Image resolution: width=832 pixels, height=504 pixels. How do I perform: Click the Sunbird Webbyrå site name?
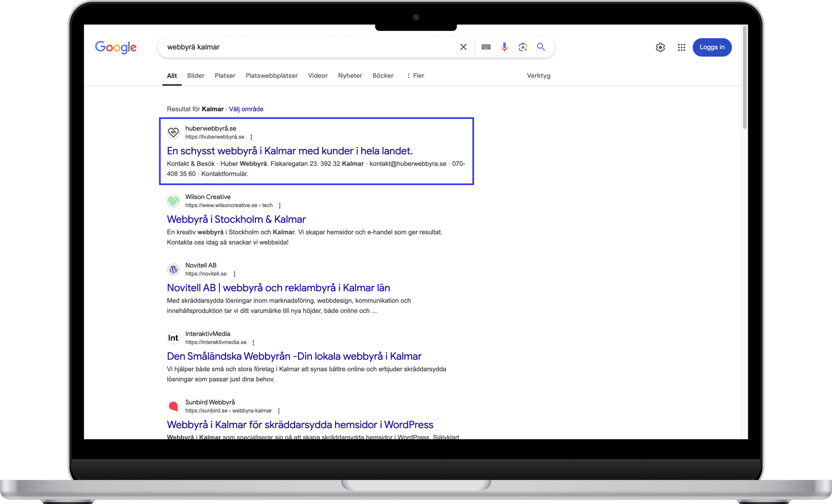(x=210, y=402)
